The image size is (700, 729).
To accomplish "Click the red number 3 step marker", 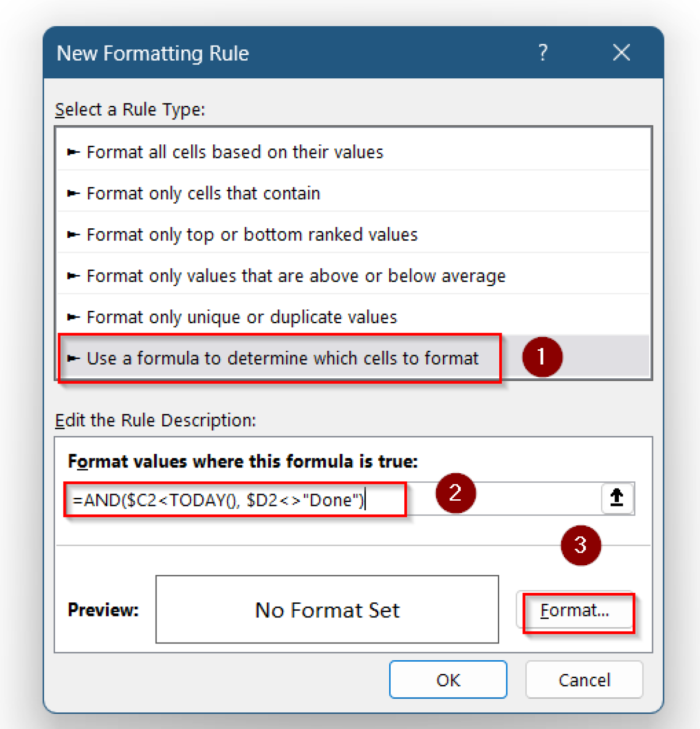I will click(580, 545).
